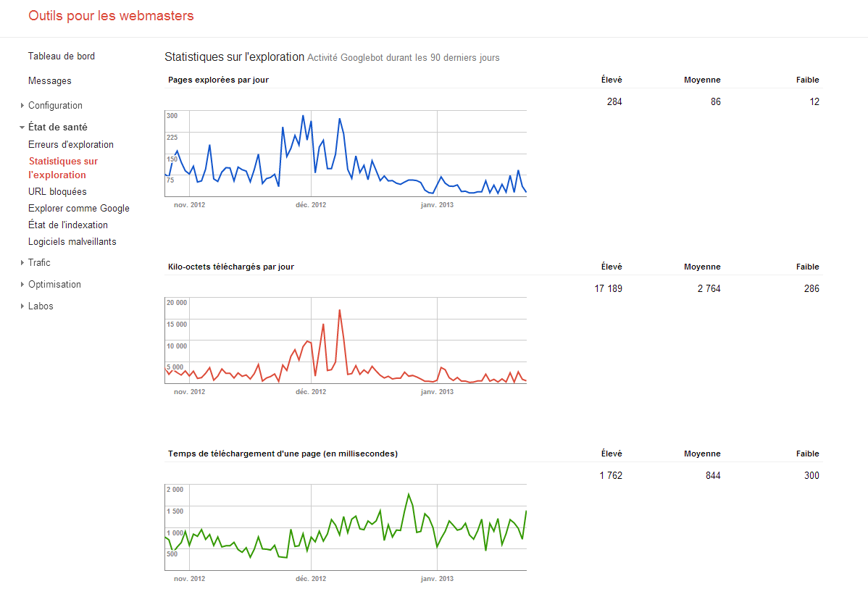
Task: Open URL bloquées page
Action: 57,192
